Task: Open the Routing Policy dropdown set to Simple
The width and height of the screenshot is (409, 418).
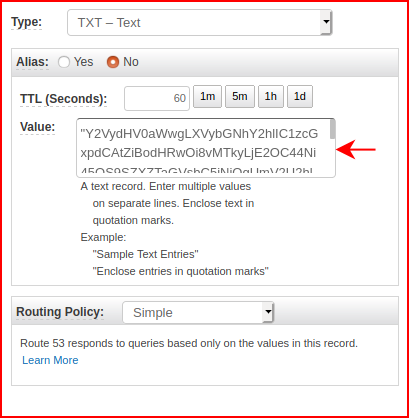Action: (x=198, y=312)
